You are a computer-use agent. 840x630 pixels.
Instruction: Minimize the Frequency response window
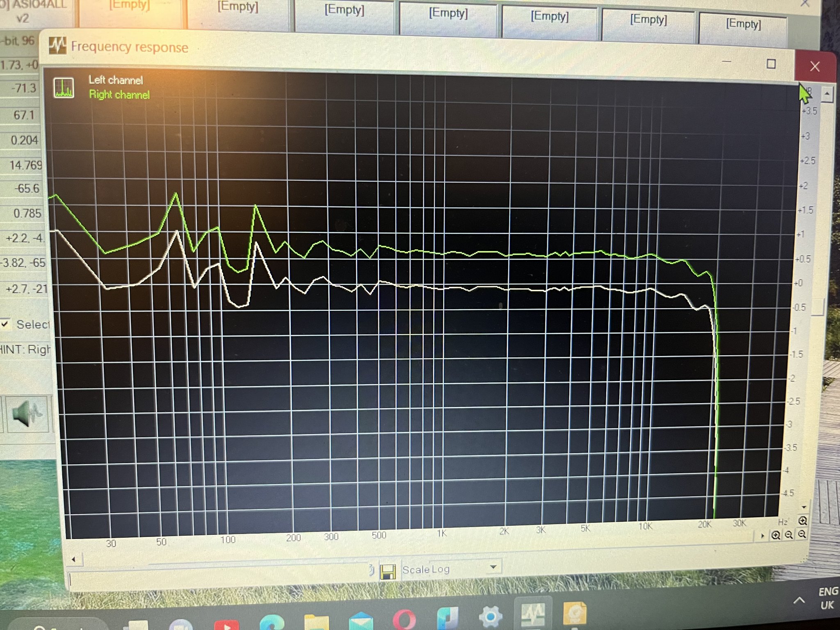[x=726, y=62]
